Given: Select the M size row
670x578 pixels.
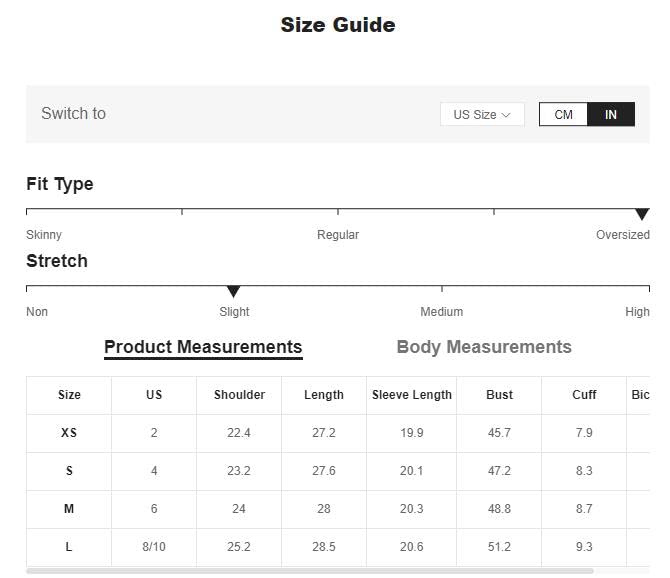Looking at the screenshot, I should tap(69, 509).
